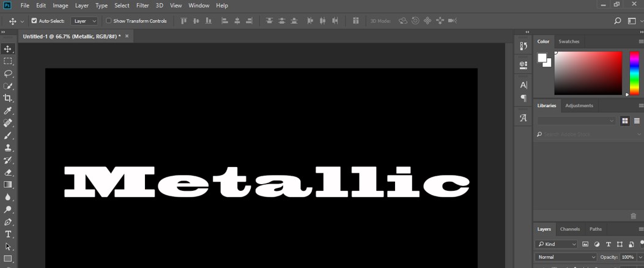The width and height of the screenshot is (644, 268).
Task: Open the Character panel icon
Action: point(524,85)
